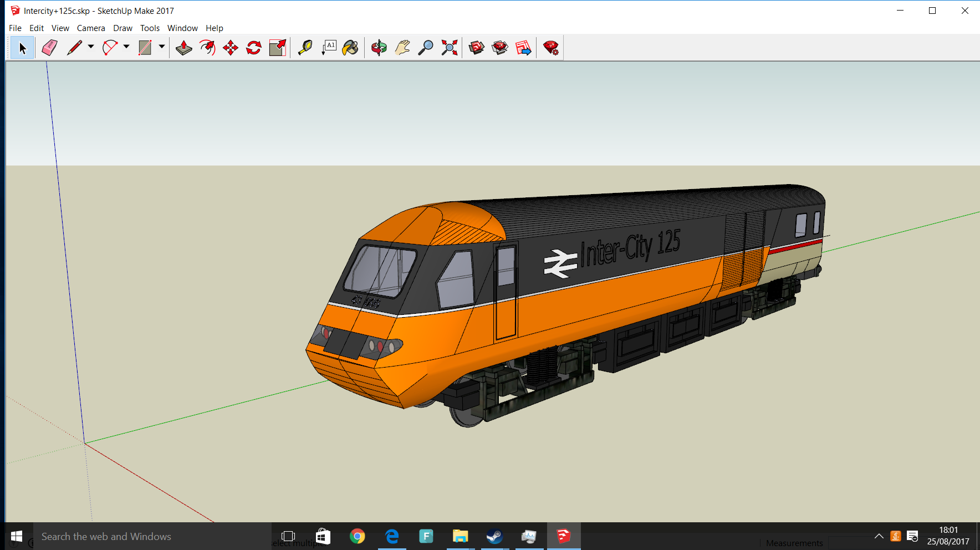Open 3D Warehouse from the toolbar
Image resolution: width=980 pixels, height=550 pixels.
tap(477, 48)
